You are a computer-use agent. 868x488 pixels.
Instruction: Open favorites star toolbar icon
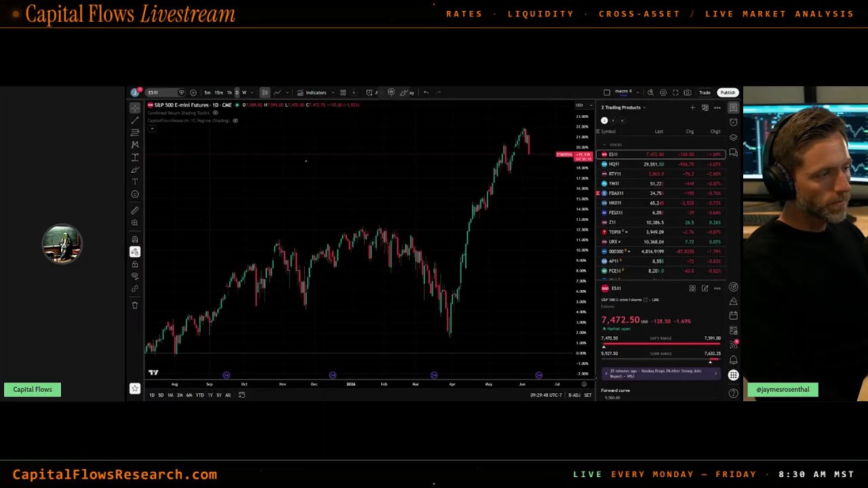point(135,388)
